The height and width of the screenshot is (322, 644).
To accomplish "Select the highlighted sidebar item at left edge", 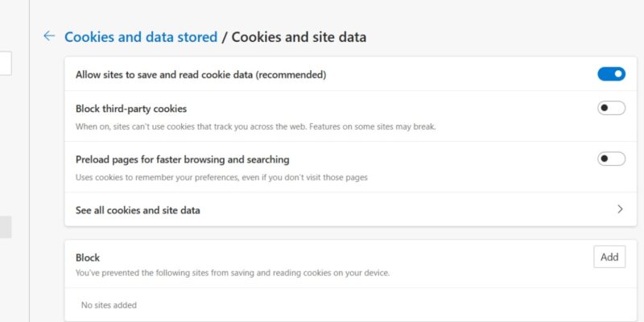I will (x=5, y=227).
